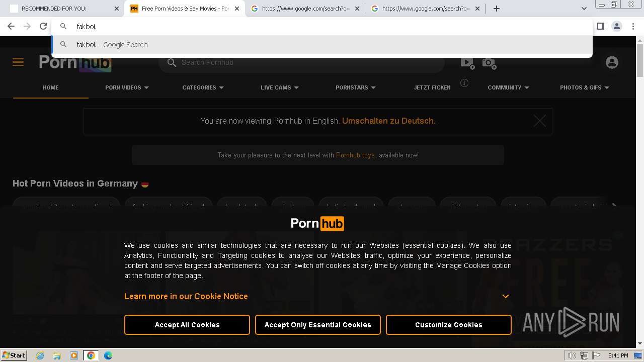Click the site search field
The height and width of the screenshot is (362, 644).
302,62
